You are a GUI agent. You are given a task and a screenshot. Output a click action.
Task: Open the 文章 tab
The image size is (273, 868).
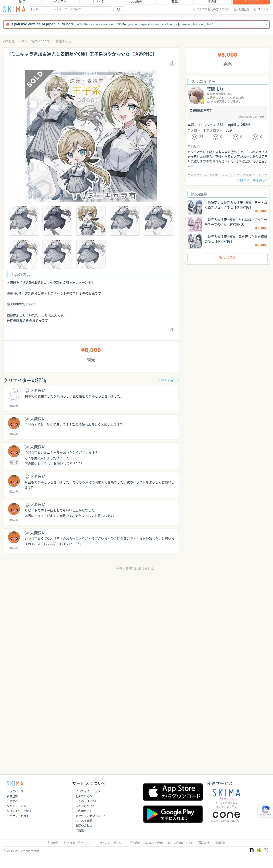(x=174, y=2)
